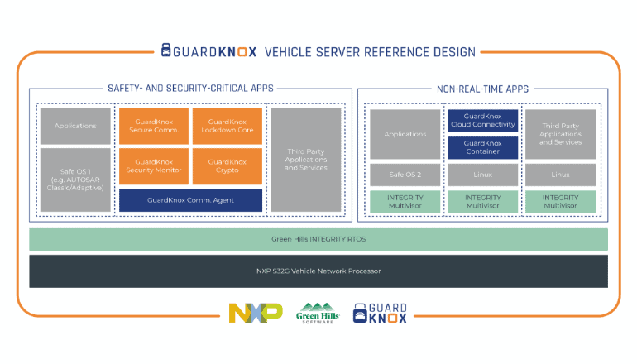Click the 'SAFETY- AND SECURITY-CRITICAL APPS' heading
This screenshot has width=637, height=364.
[190, 89]
